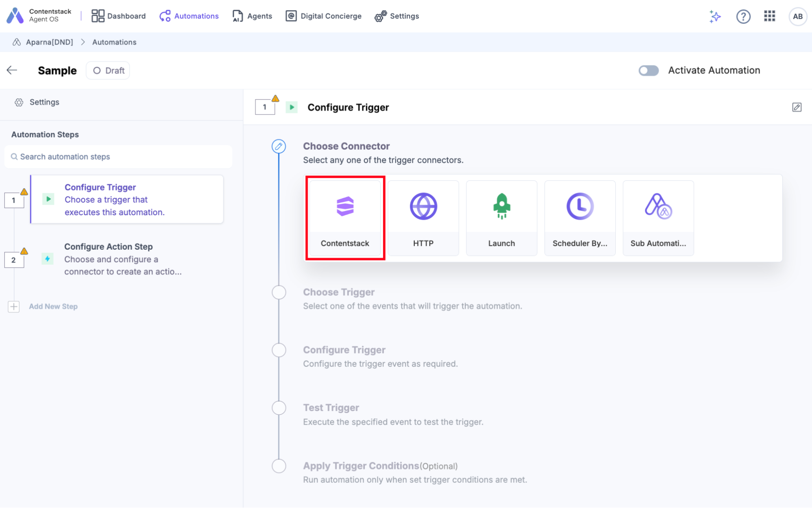Select the Launch connector

coord(502,218)
